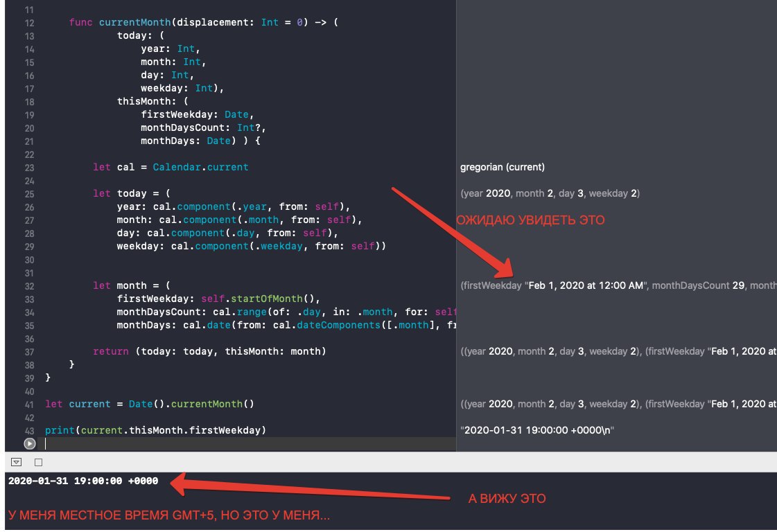Click 'year: cal.component(.year' on line 26
This screenshot has width=777, height=532.
[x=191, y=206]
